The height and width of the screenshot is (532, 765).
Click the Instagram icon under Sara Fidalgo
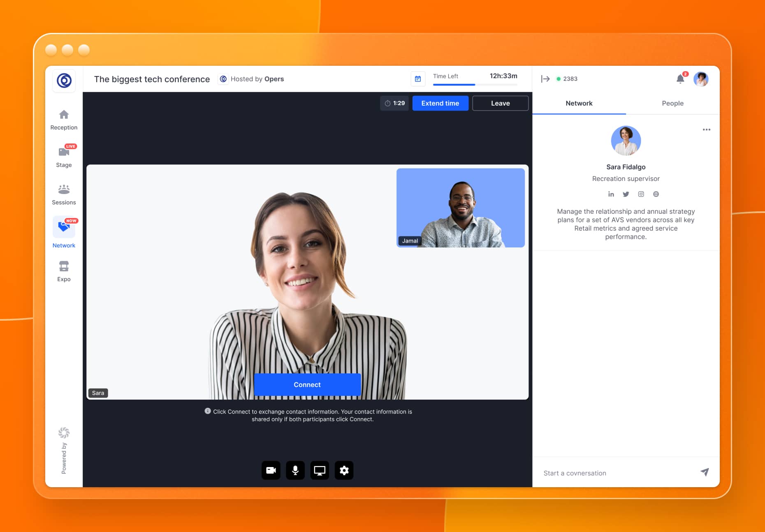(641, 194)
